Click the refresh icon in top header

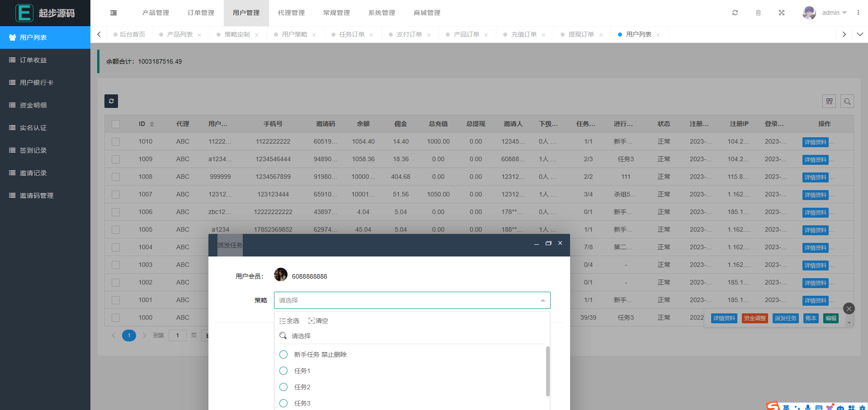735,13
